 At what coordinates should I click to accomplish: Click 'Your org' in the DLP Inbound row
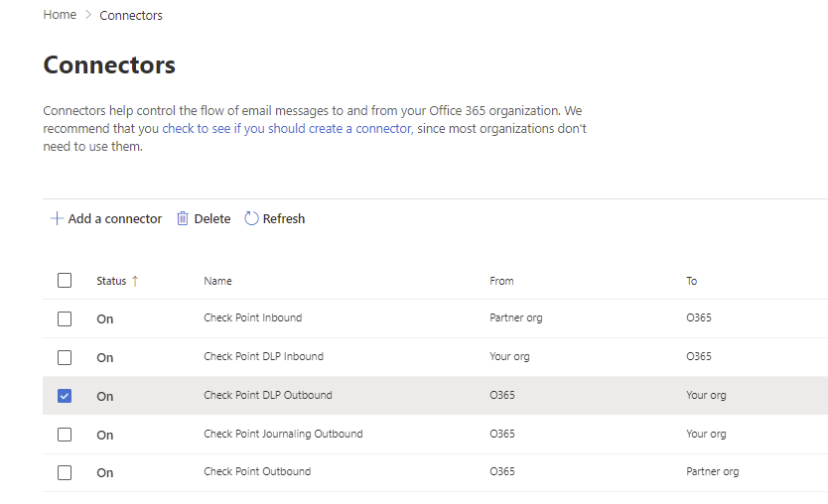(509, 356)
